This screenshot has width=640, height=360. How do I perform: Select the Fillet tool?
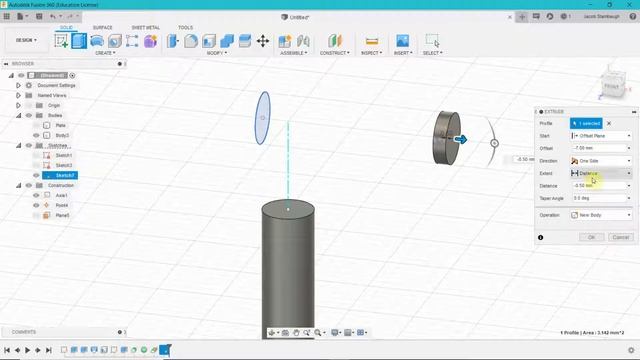[191, 41]
